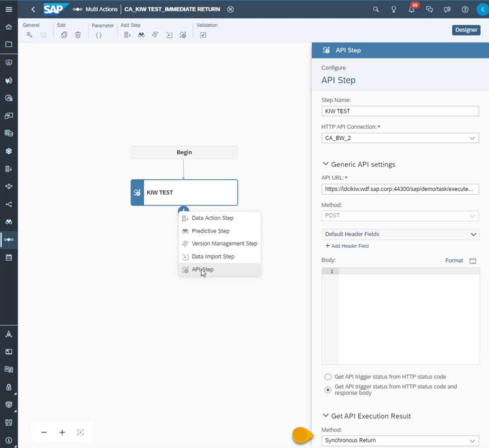Toggle the Designer button

(x=466, y=30)
